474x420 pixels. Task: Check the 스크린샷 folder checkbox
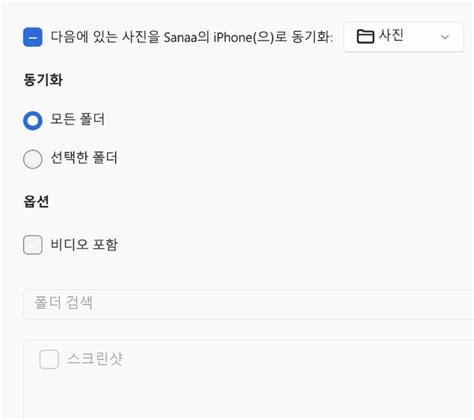click(x=49, y=359)
